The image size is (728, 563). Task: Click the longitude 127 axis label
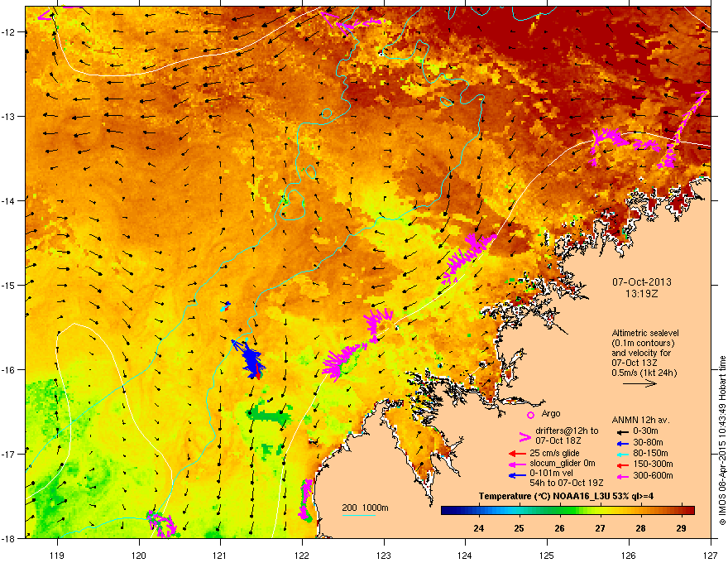[711, 555]
